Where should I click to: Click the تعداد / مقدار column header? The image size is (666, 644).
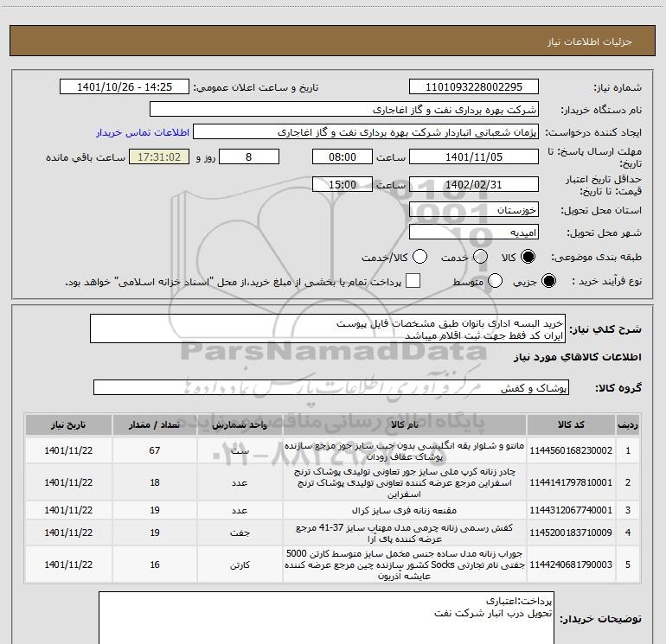pos(155,425)
